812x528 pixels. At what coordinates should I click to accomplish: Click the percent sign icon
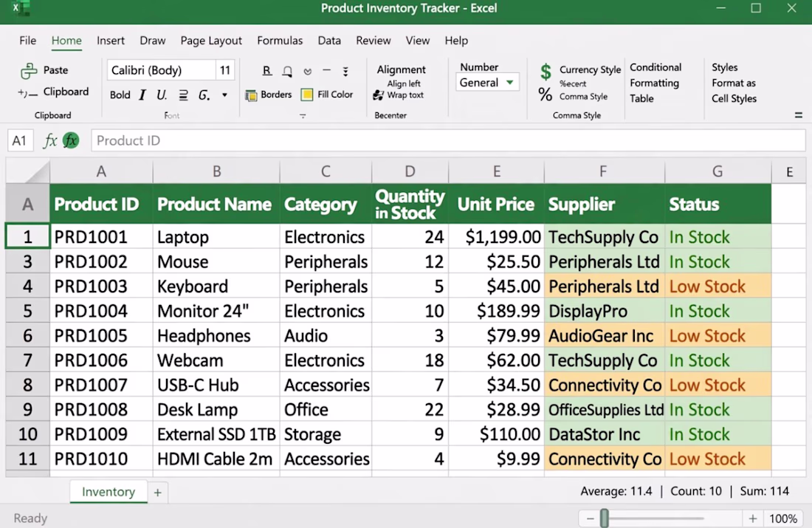pyautogui.click(x=545, y=95)
